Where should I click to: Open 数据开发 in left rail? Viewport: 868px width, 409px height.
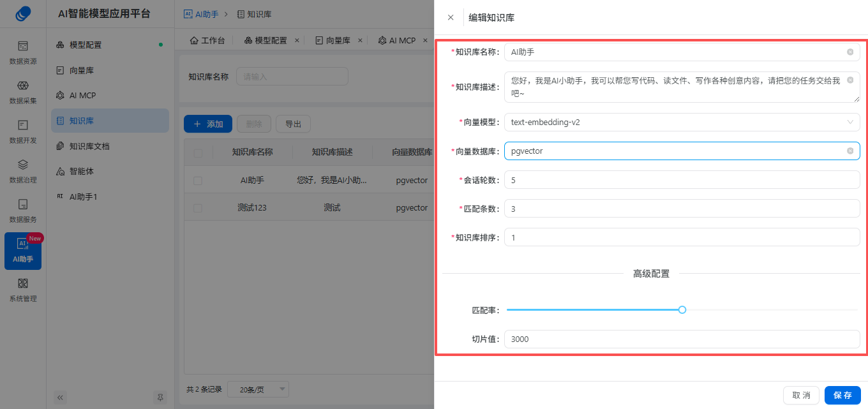click(23, 131)
